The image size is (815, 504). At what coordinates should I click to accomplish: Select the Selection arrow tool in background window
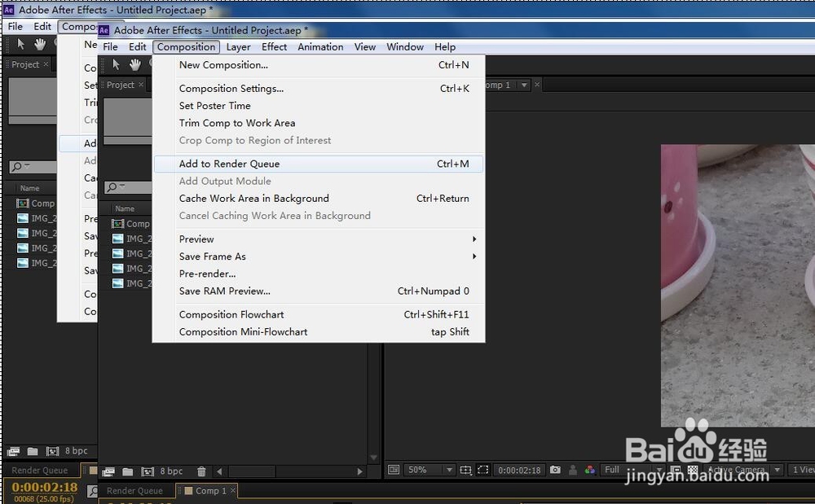click(21, 44)
